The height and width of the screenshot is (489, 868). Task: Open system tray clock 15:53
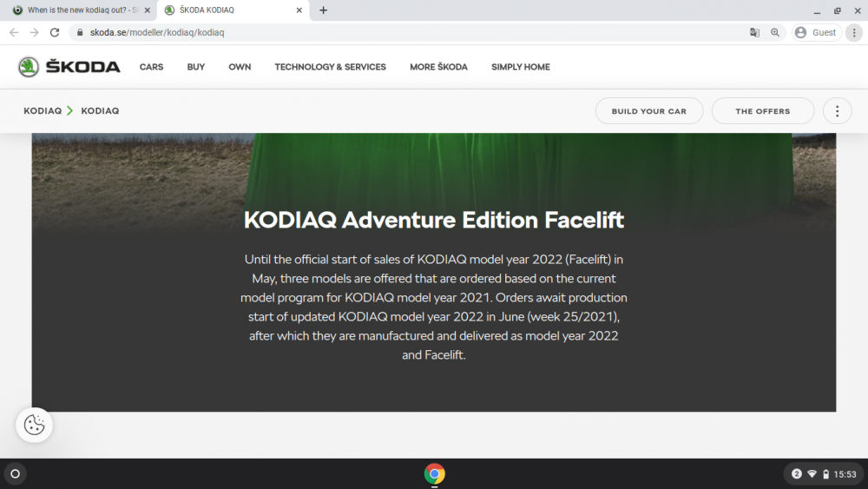pos(845,474)
